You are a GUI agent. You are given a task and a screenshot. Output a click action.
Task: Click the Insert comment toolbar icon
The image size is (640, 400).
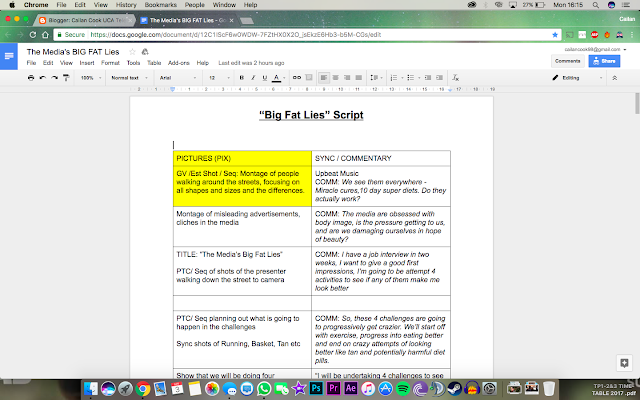coord(309,78)
